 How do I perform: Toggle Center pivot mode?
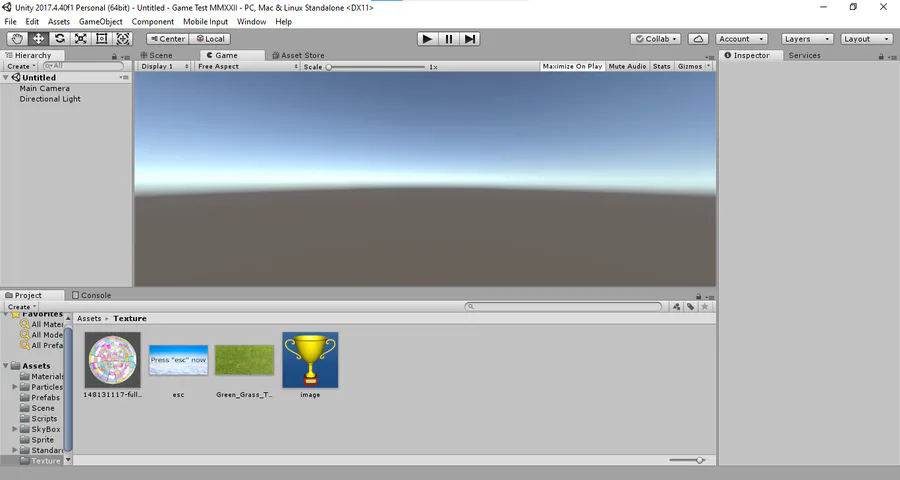(168, 38)
